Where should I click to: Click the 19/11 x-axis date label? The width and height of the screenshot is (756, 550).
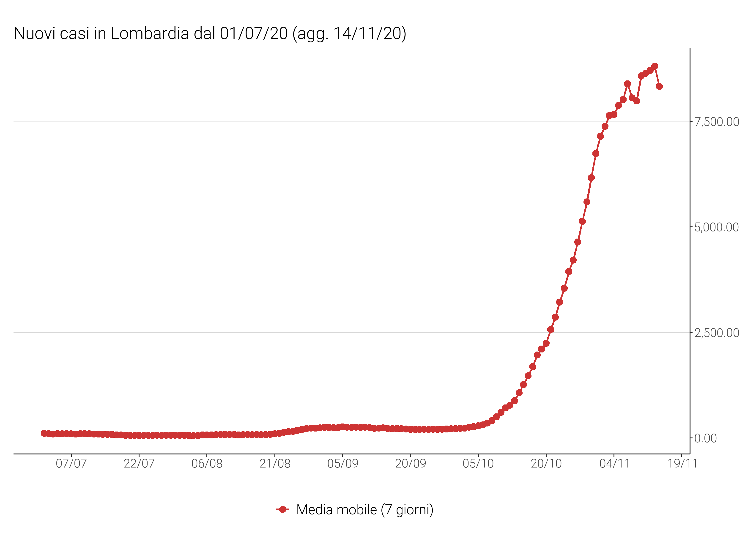682,464
